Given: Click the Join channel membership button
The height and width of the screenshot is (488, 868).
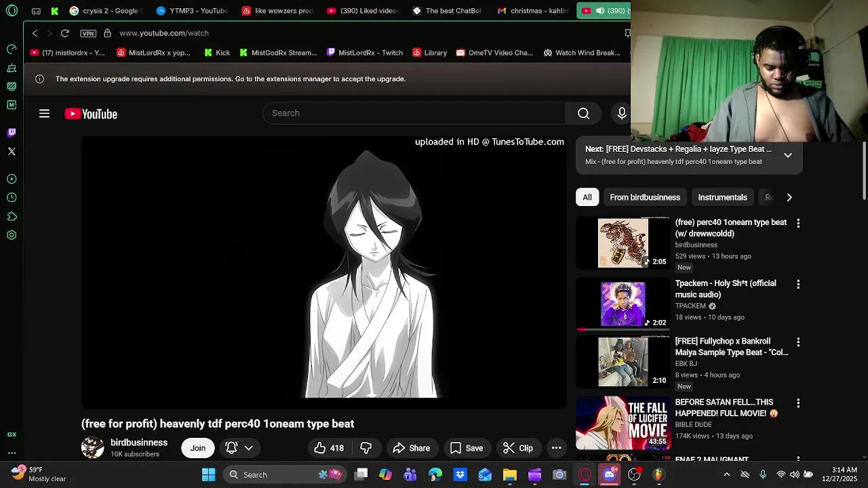Looking at the screenshot, I should 197,448.
